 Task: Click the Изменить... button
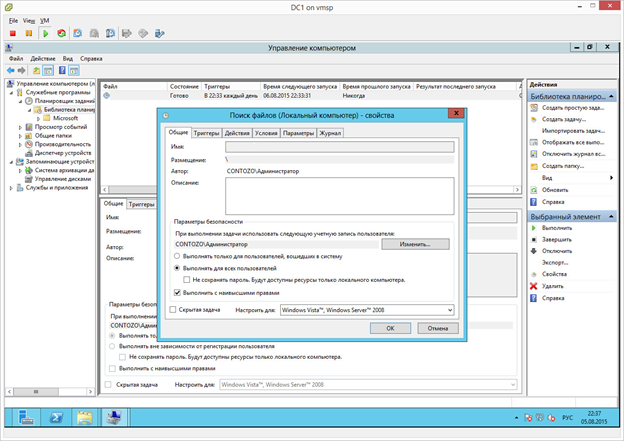[x=415, y=244]
